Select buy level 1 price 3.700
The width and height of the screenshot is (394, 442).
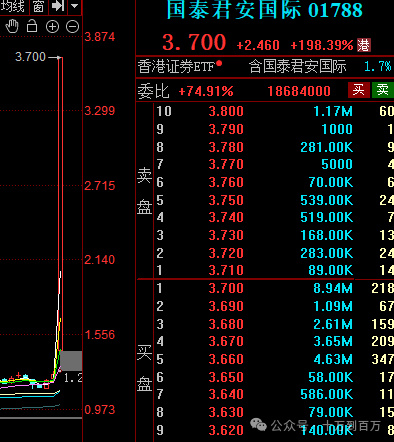click(x=226, y=288)
